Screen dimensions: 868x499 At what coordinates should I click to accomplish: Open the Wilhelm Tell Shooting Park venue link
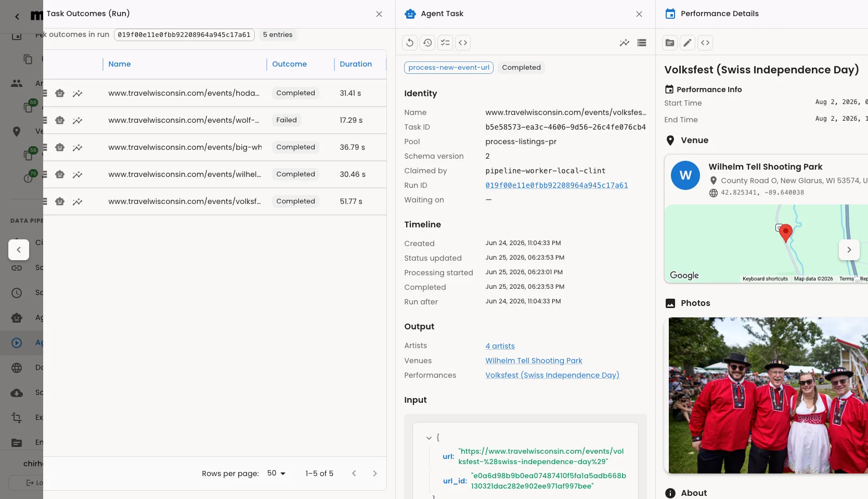pos(534,361)
